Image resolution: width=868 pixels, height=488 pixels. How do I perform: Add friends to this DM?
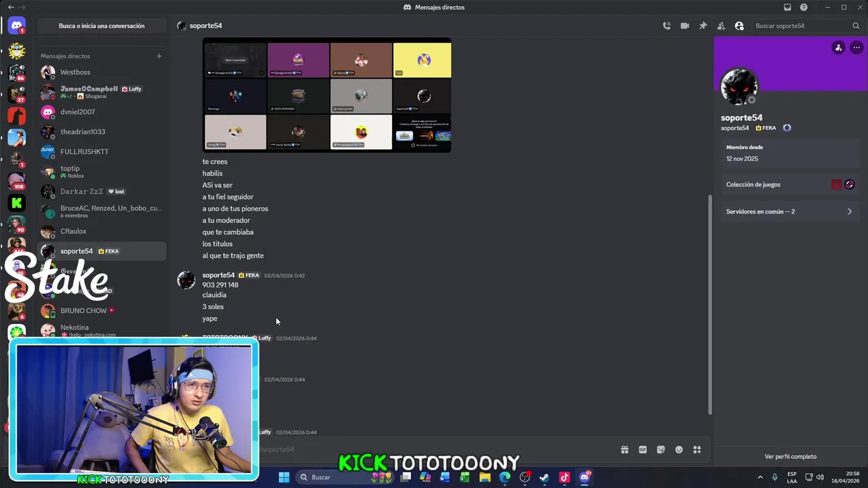click(x=721, y=26)
